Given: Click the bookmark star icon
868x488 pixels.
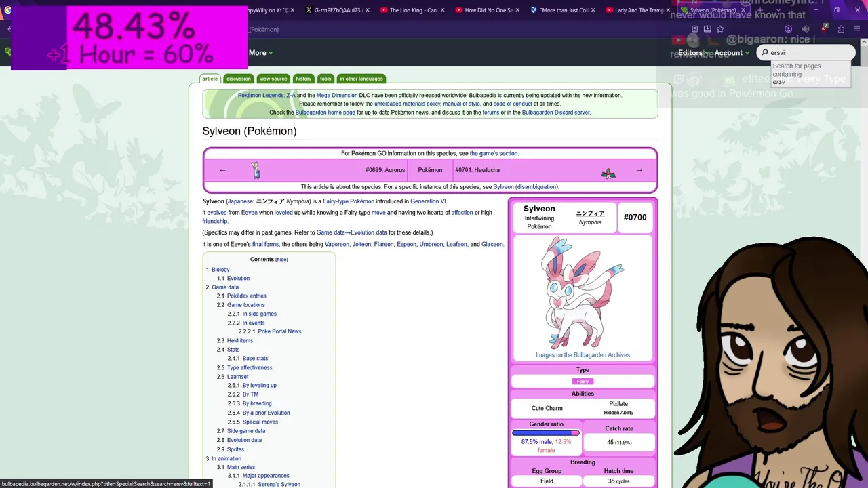Looking at the screenshot, I should click(720, 29).
